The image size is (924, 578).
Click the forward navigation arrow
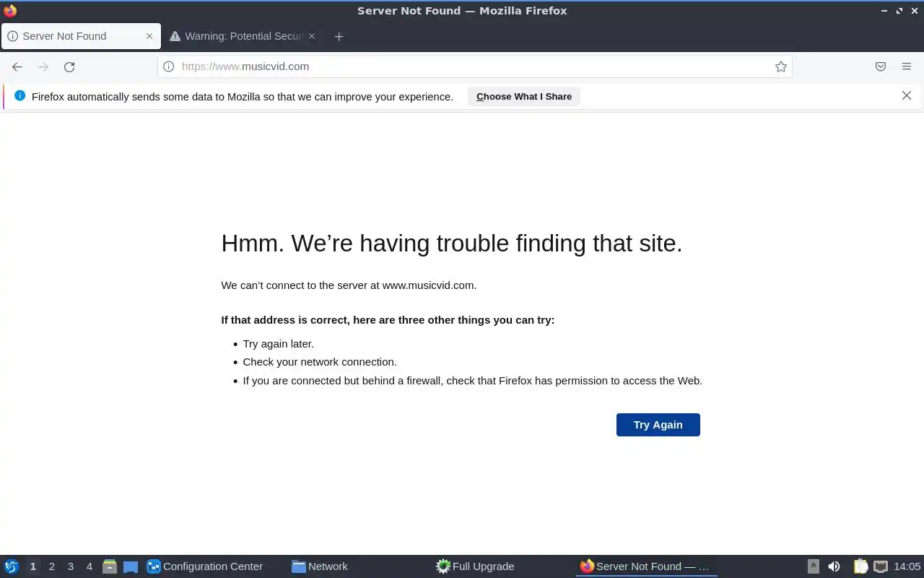click(x=43, y=66)
